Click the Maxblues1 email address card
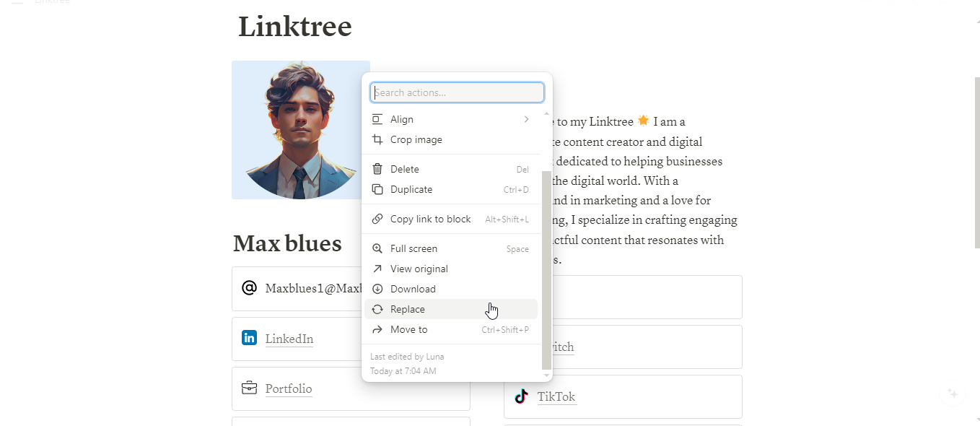Image resolution: width=980 pixels, height=426 pixels. coord(297,289)
